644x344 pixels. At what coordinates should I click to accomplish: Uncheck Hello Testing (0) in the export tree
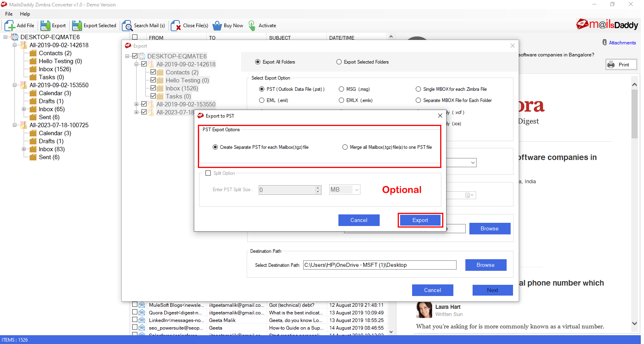pos(153,80)
